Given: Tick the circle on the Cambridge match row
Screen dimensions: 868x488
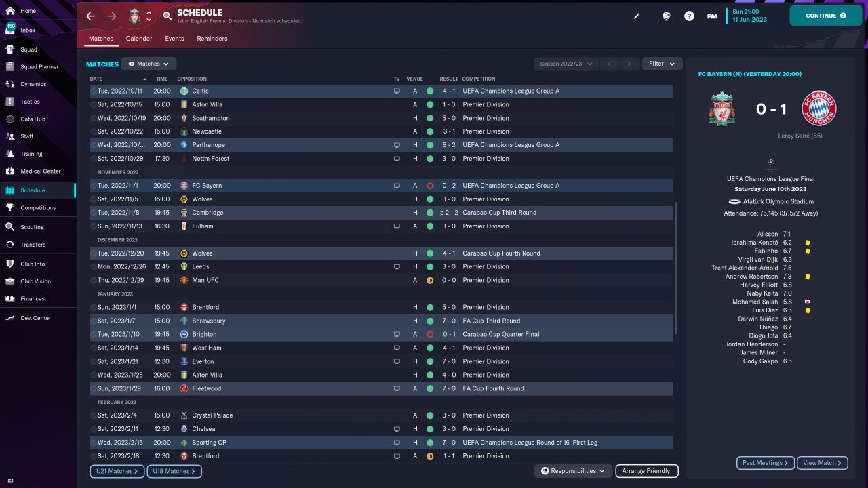Looking at the screenshot, I should [x=94, y=213].
